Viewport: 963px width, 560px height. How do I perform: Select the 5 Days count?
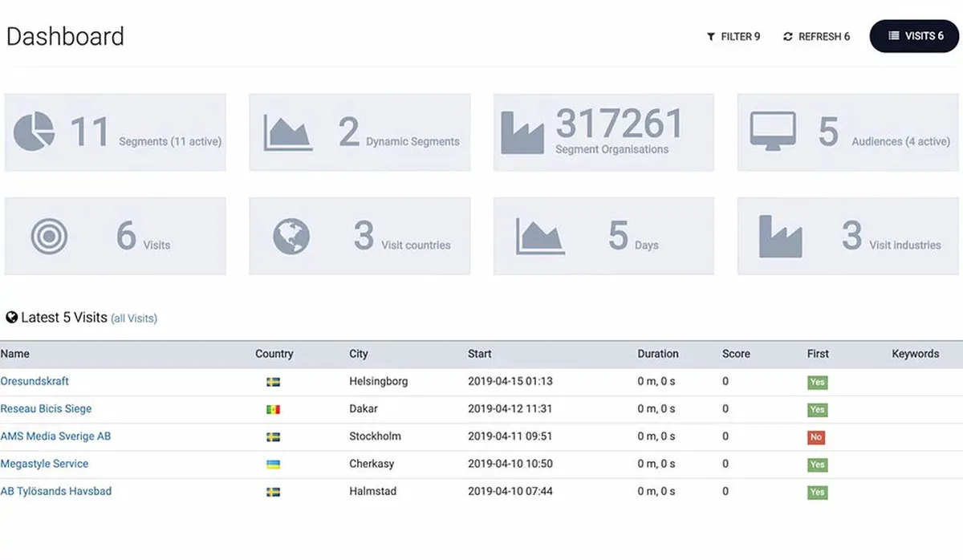pos(618,236)
